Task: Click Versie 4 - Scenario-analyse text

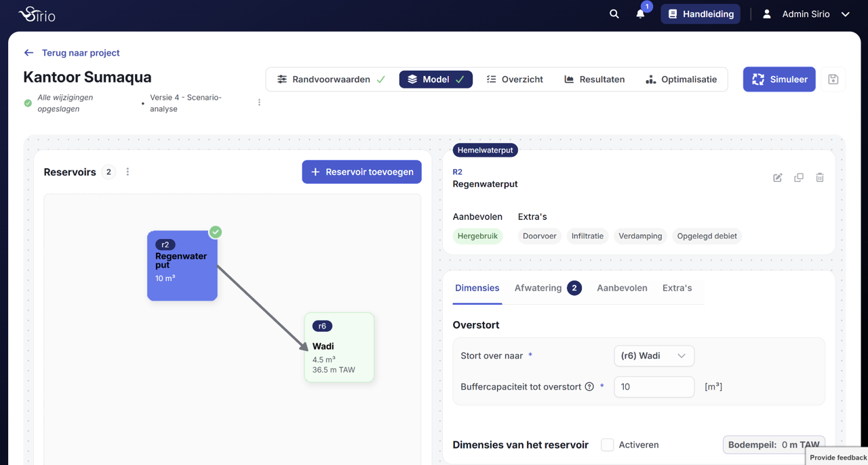Action: 186,103
